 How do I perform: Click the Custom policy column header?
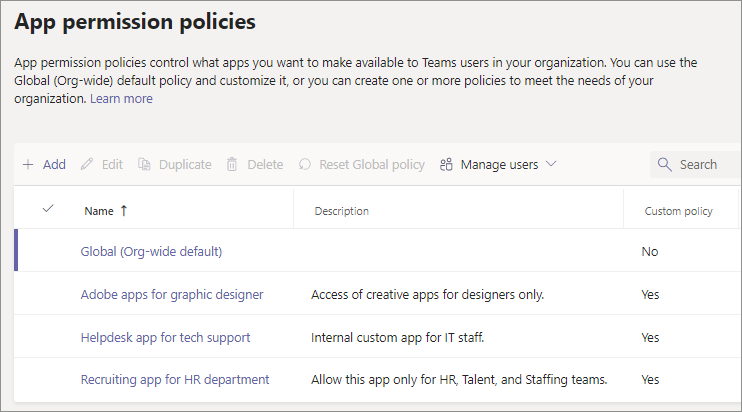point(676,211)
